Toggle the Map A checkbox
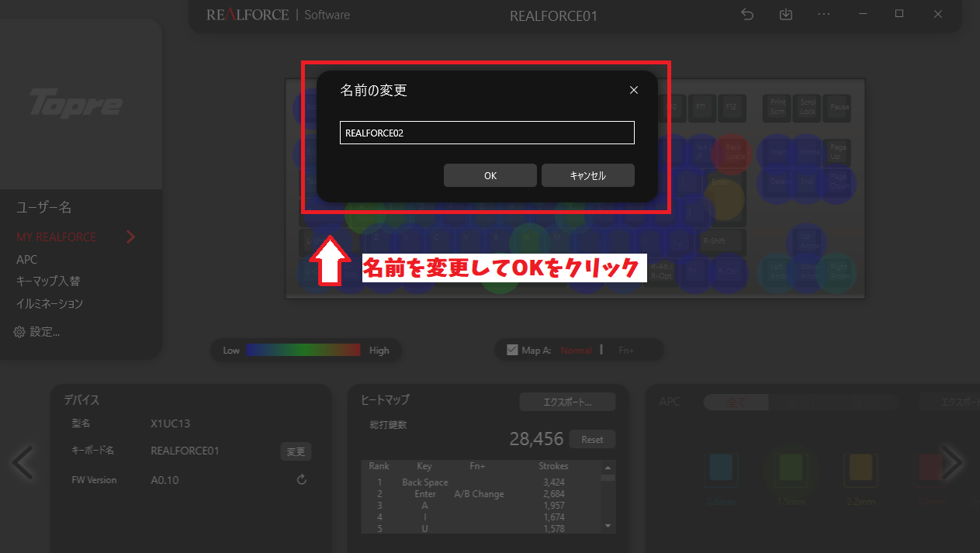This screenshot has height=553, width=980. coord(512,350)
